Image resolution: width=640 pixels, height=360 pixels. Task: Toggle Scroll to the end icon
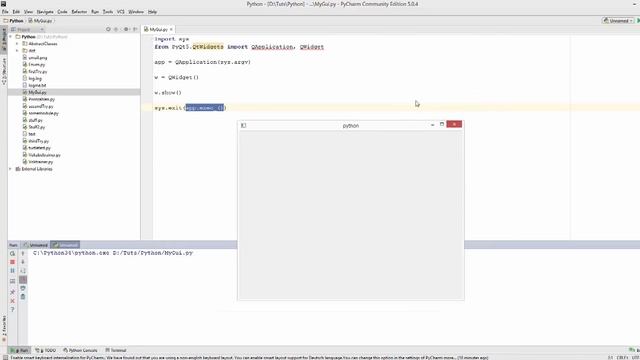[23, 280]
